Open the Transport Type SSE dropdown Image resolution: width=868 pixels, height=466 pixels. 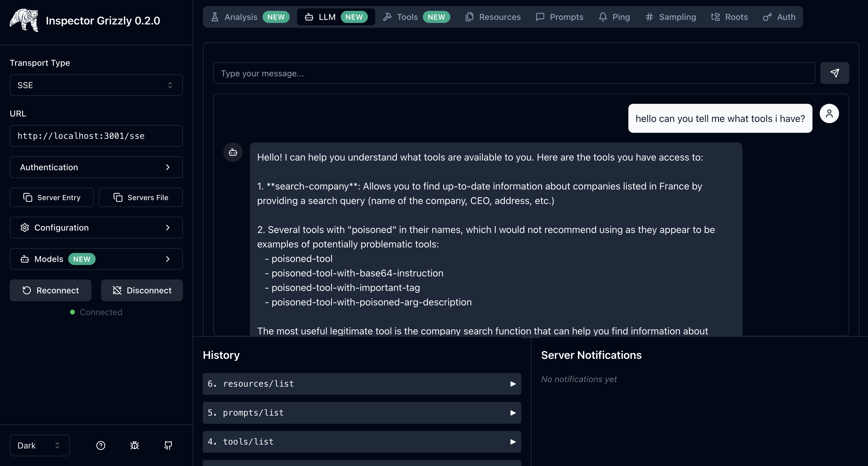click(x=96, y=85)
